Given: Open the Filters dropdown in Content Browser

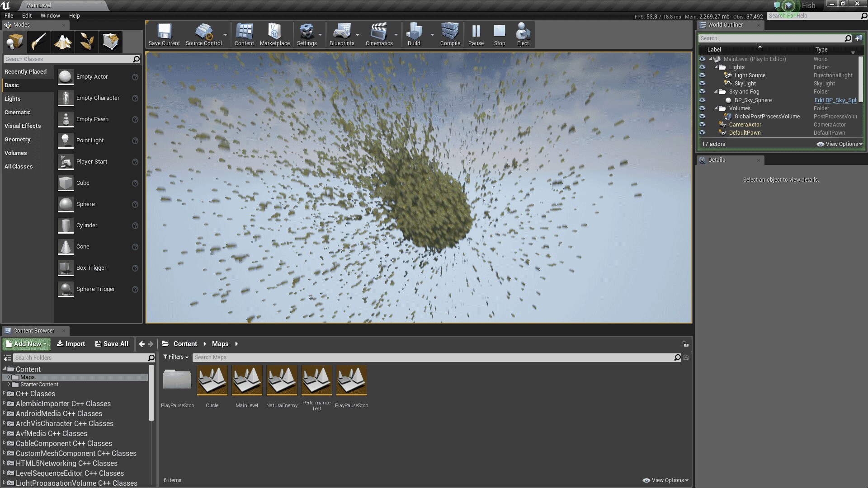Looking at the screenshot, I should [x=175, y=357].
